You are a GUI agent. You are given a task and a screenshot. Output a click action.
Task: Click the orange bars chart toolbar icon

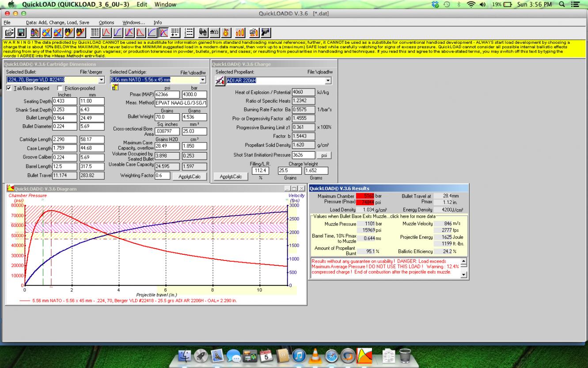(x=240, y=32)
